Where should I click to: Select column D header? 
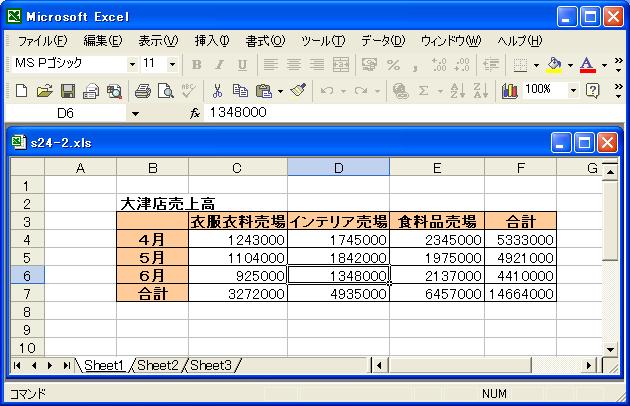[x=338, y=167]
